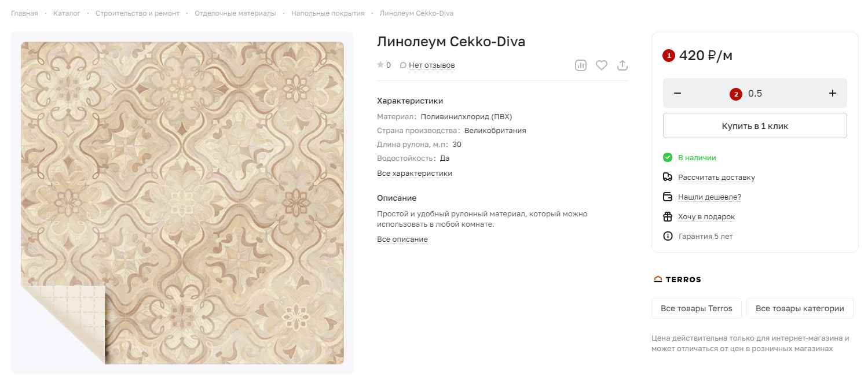Go to Каталог in breadcrumbs
The height and width of the screenshot is (391, 868).
pyautogui.click(x=67, y=13)
